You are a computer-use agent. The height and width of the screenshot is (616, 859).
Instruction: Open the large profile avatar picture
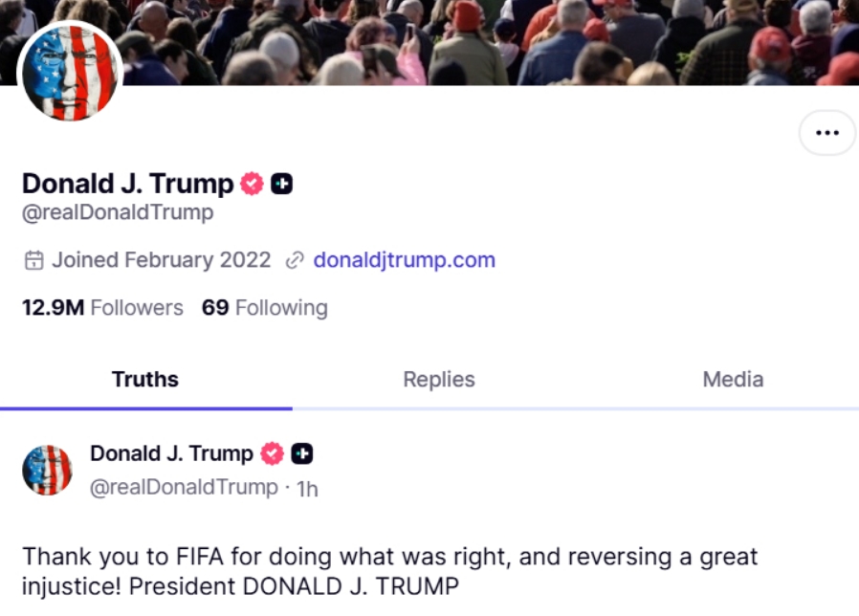[70, 73]
